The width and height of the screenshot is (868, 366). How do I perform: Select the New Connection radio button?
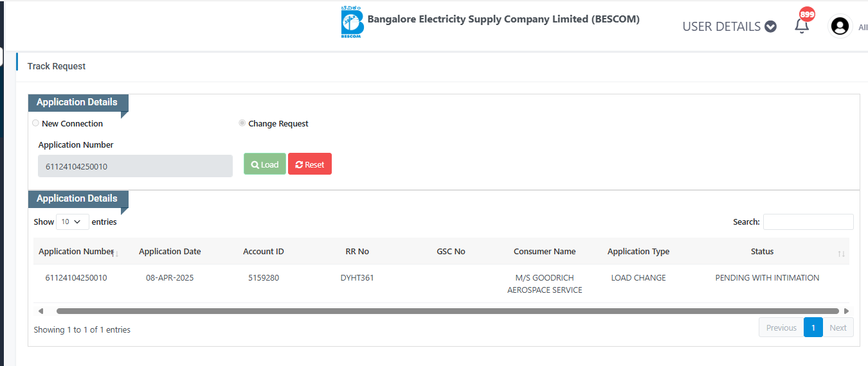point(35,123)
